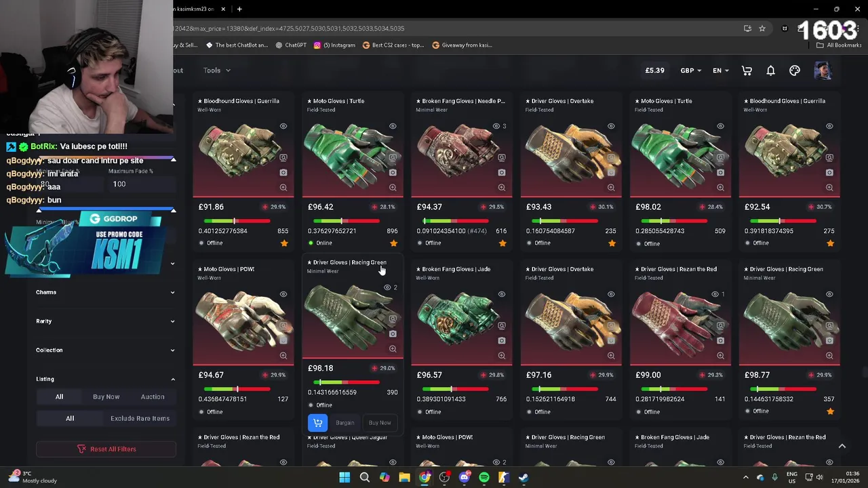Inspect in-game the Racing Green £98.77 gloves
The image size is (868, 488).
(x=829, y=325)
